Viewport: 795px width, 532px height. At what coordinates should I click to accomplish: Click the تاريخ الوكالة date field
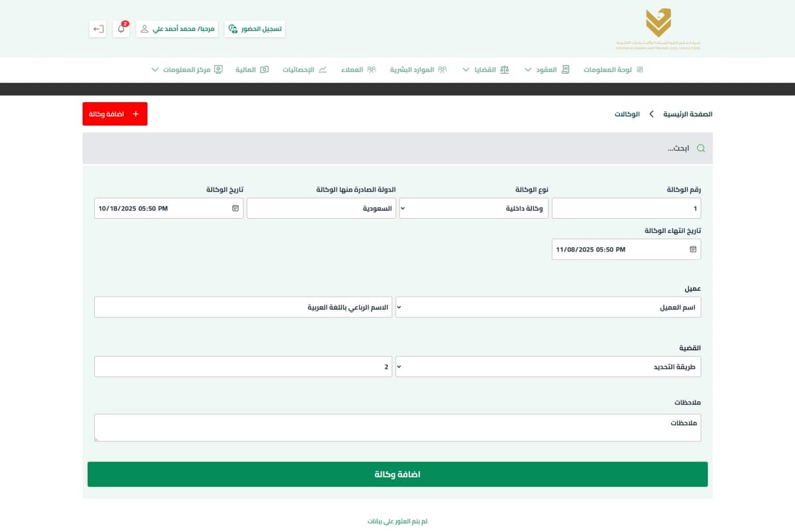(169, 208)
